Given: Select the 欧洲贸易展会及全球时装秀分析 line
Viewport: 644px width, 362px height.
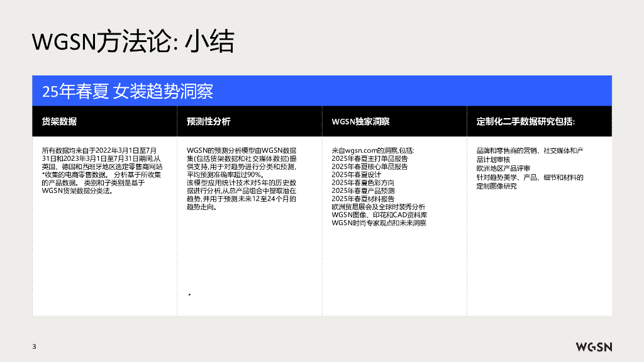Looking at the screenshot, I should 378,207.
